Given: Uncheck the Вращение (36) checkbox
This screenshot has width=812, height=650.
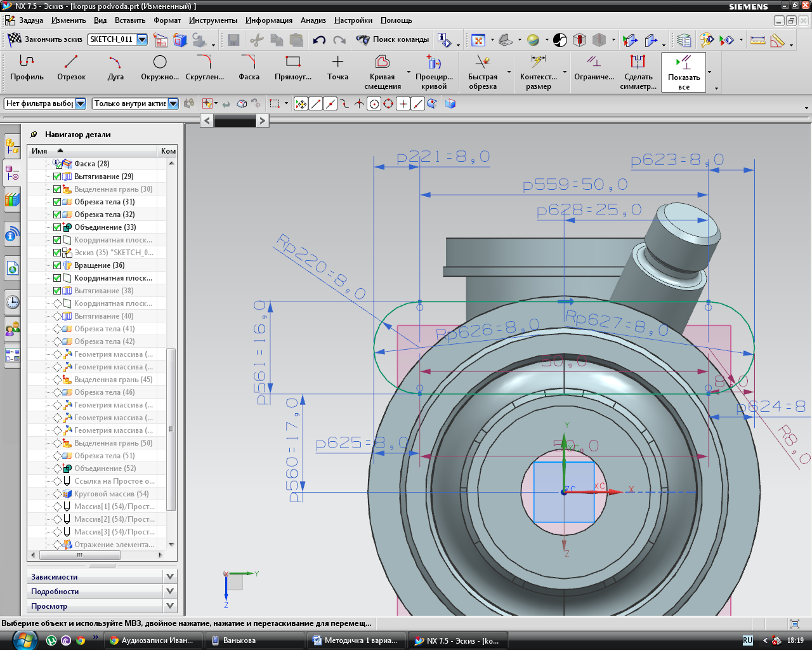Looking at the screenshot, I should [x=57, y=265].
